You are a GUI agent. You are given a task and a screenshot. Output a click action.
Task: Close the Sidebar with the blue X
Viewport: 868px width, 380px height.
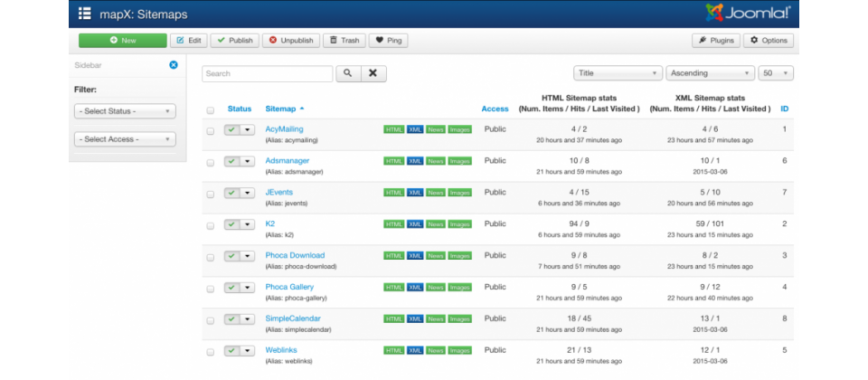(174, 65)
